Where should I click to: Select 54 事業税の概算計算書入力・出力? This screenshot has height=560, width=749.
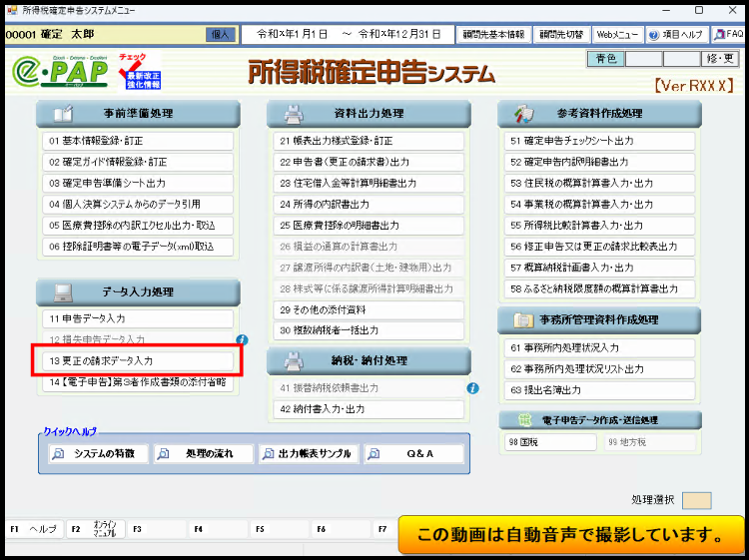tap(599, 205)
